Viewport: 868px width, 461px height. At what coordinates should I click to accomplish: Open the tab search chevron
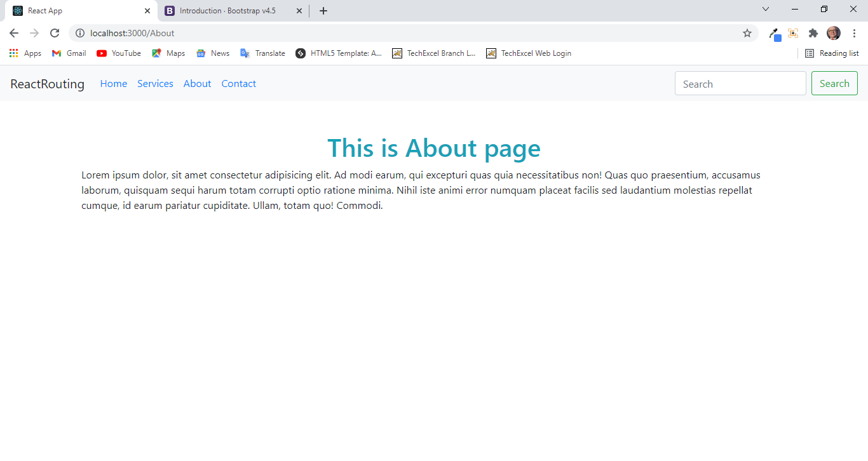[x=766, y=9]
